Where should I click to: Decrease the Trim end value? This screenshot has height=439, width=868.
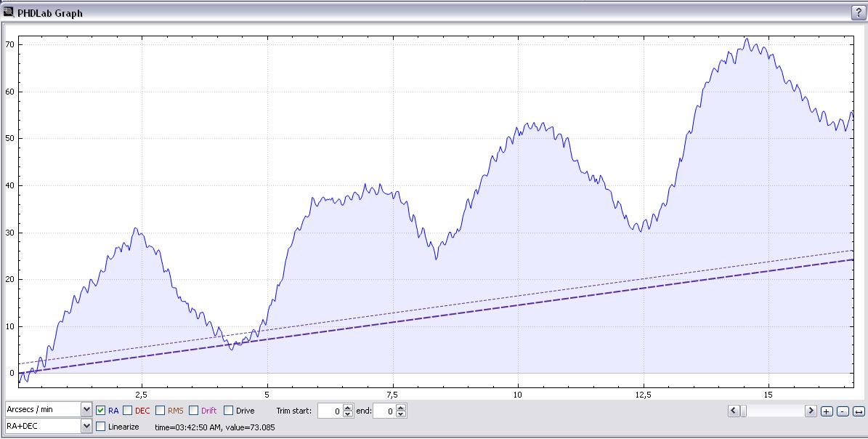[402, 414]
